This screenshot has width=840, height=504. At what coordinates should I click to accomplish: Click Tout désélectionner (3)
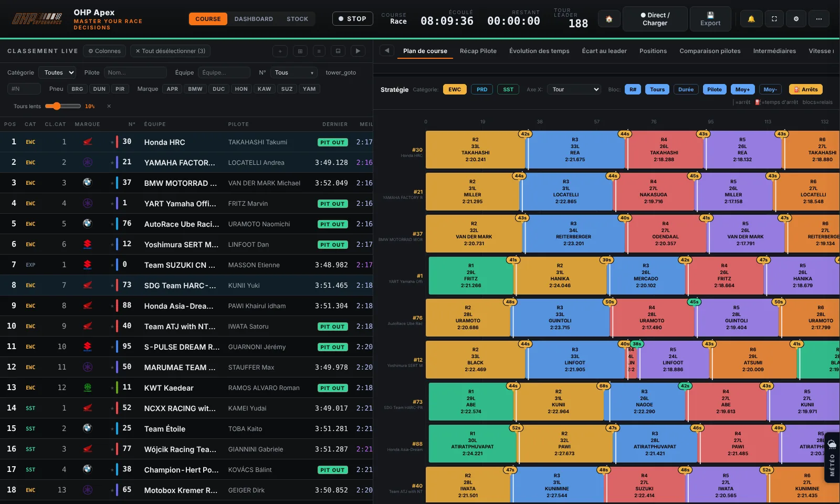pyautogui.click(x=171, y=51)
